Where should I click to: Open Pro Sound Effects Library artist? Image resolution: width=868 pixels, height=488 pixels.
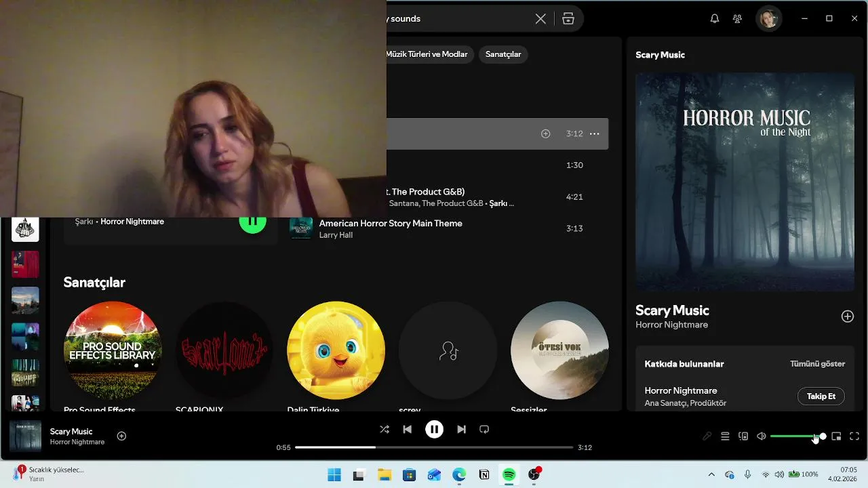coord(113,350)
